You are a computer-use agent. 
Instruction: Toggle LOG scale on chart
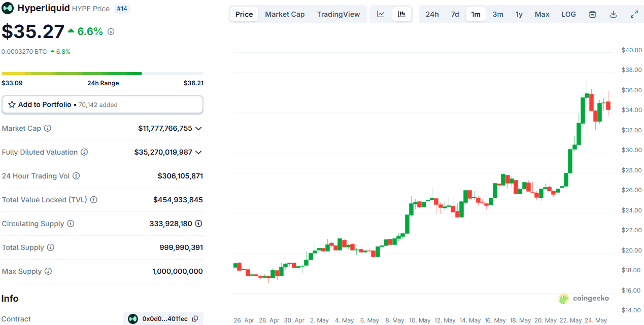(x=568, y=14)
